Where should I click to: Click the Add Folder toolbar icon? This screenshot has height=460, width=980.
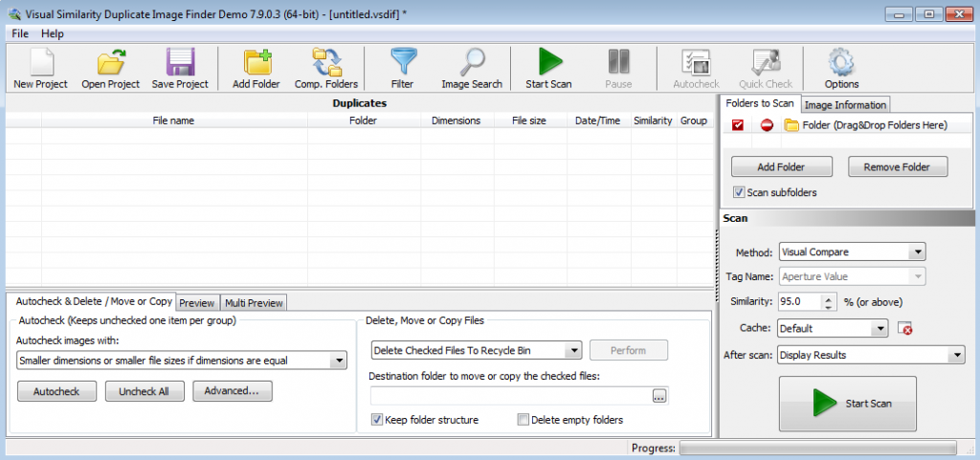click(x=256, y=69)
